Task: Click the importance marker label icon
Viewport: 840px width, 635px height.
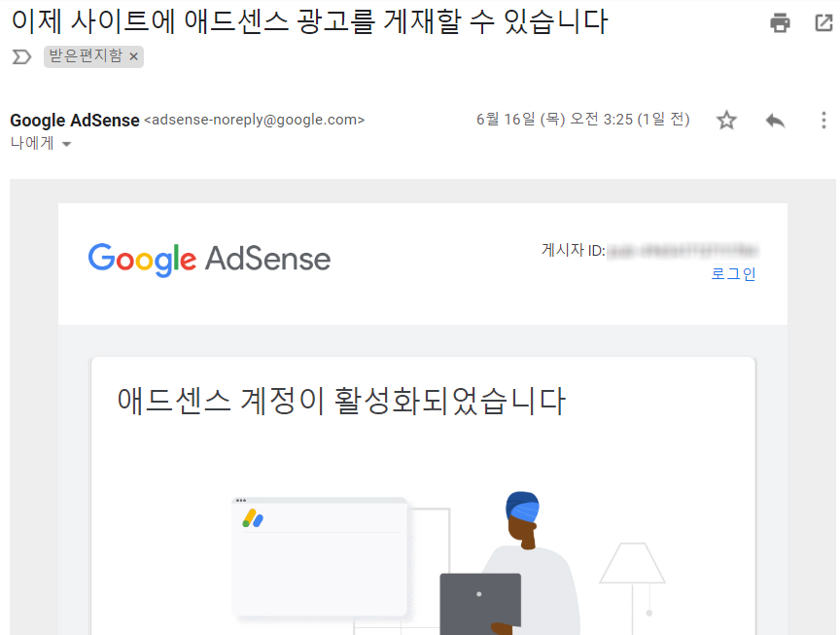Action: [21, 56]
